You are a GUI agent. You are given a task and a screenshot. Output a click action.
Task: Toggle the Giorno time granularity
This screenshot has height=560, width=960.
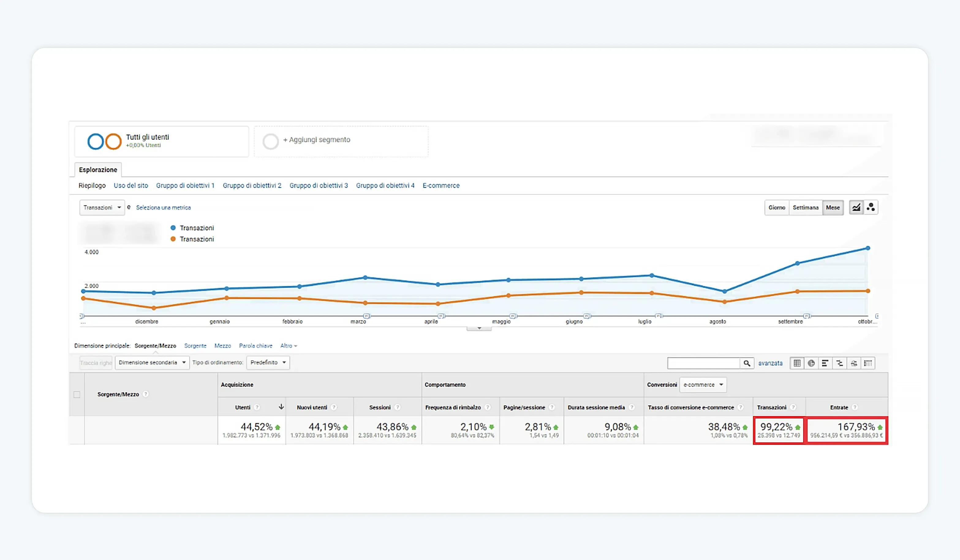pos(777,208)
